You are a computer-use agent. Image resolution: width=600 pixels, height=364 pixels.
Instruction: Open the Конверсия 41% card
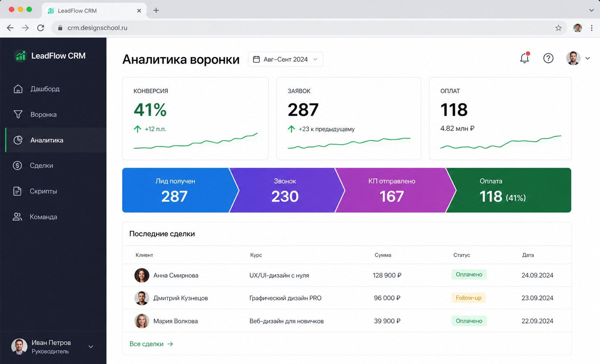click(x=195, y=118)
